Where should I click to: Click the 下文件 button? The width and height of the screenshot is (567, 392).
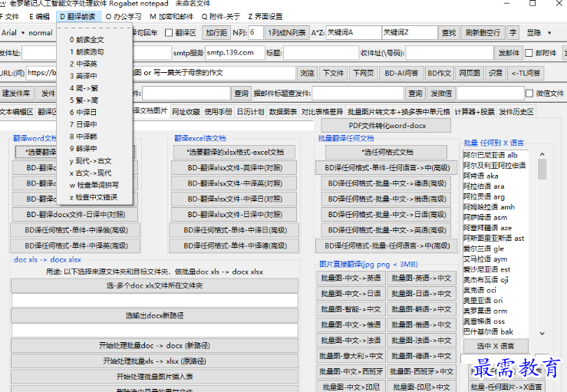(334, 74)
